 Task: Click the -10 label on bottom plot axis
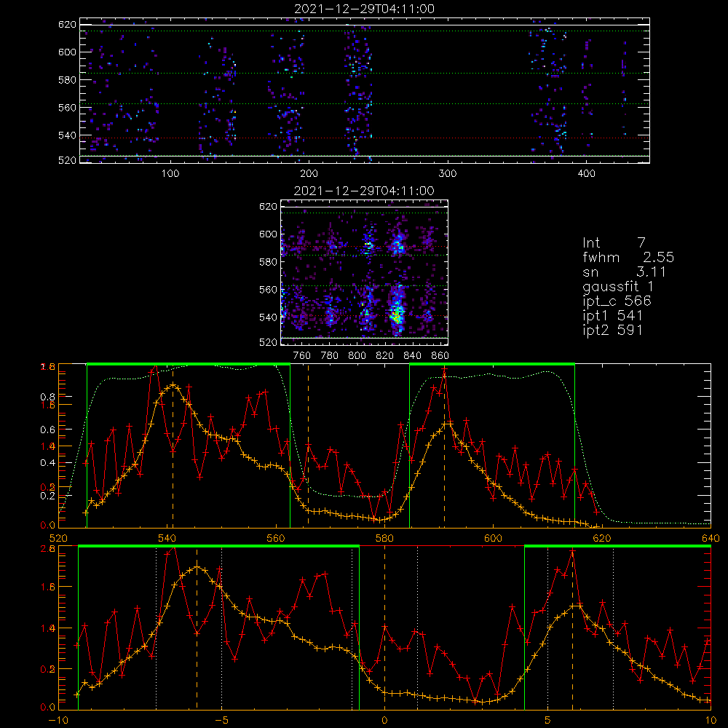point(58,721)
